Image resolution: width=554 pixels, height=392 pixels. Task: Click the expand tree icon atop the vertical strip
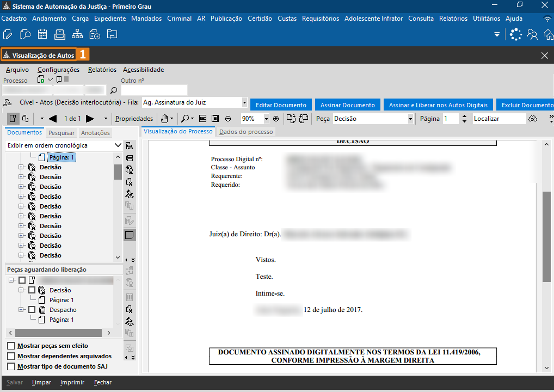click(x=130, y=145)
